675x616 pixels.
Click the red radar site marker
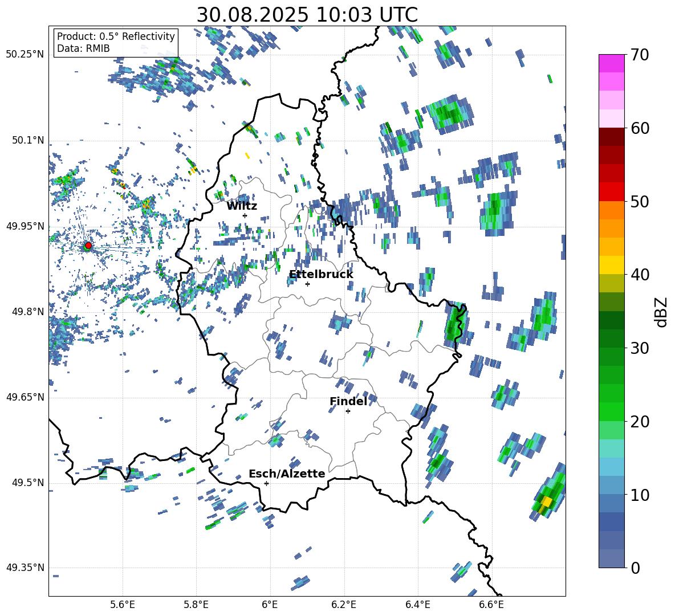[88, 246]
